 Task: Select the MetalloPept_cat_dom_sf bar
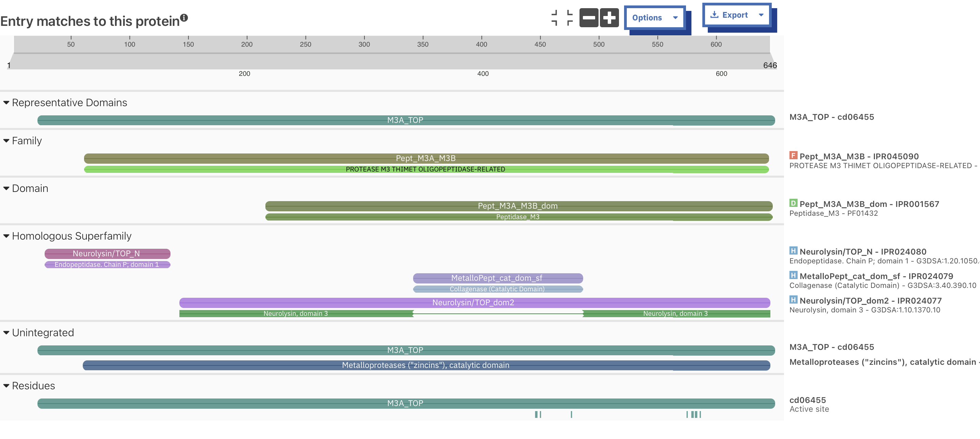[498, 278]
